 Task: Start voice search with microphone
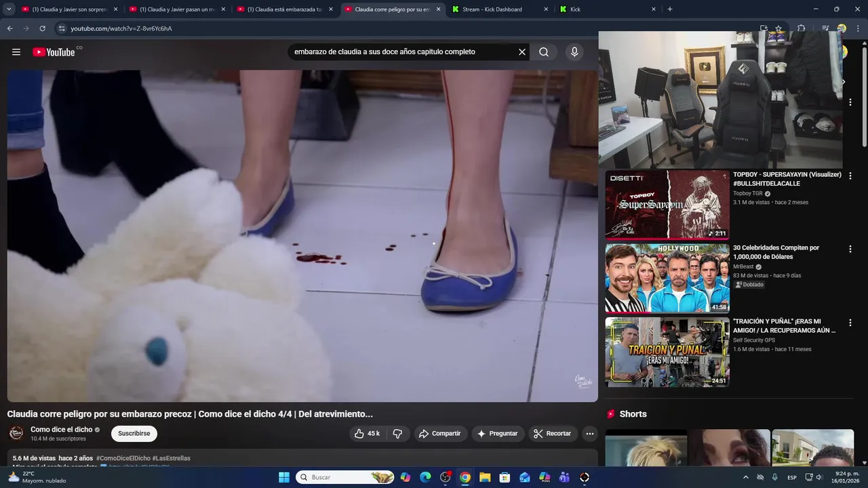(x=574, y=52)
